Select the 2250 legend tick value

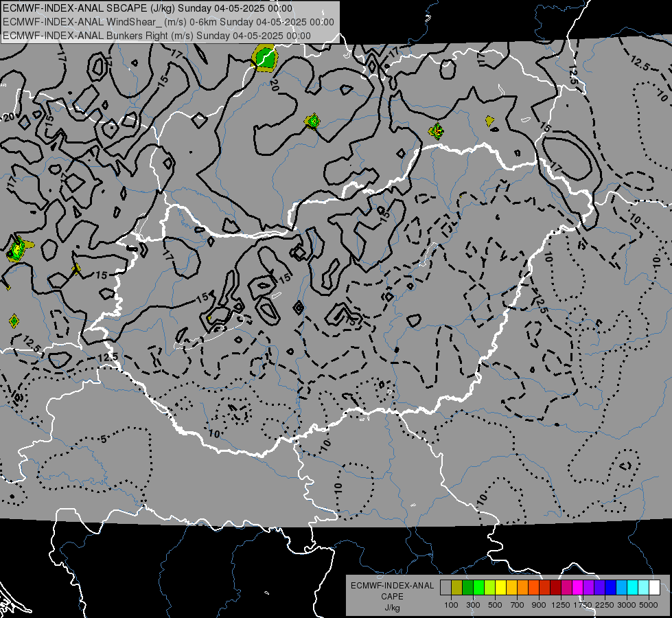(604, 605)
